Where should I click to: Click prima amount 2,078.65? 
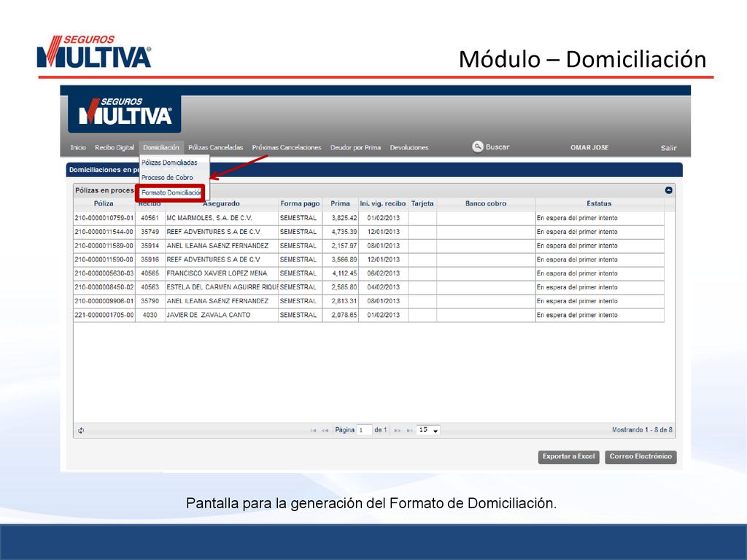point(341,315)
